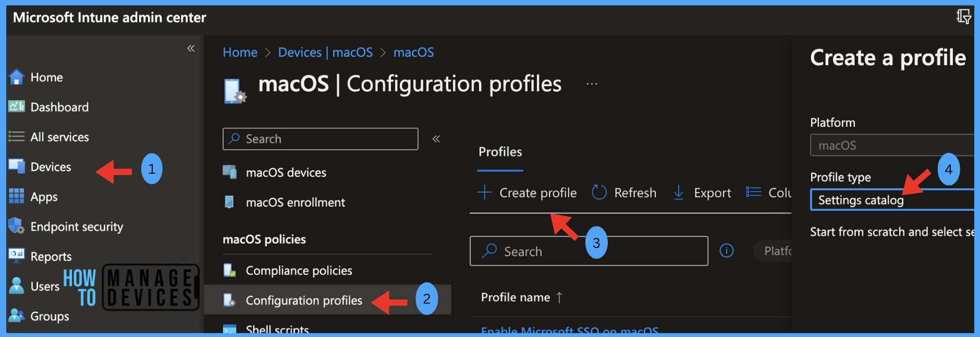
Task: Click the macOS Configuration profiles page icon
Action: [x=235, y=91]
